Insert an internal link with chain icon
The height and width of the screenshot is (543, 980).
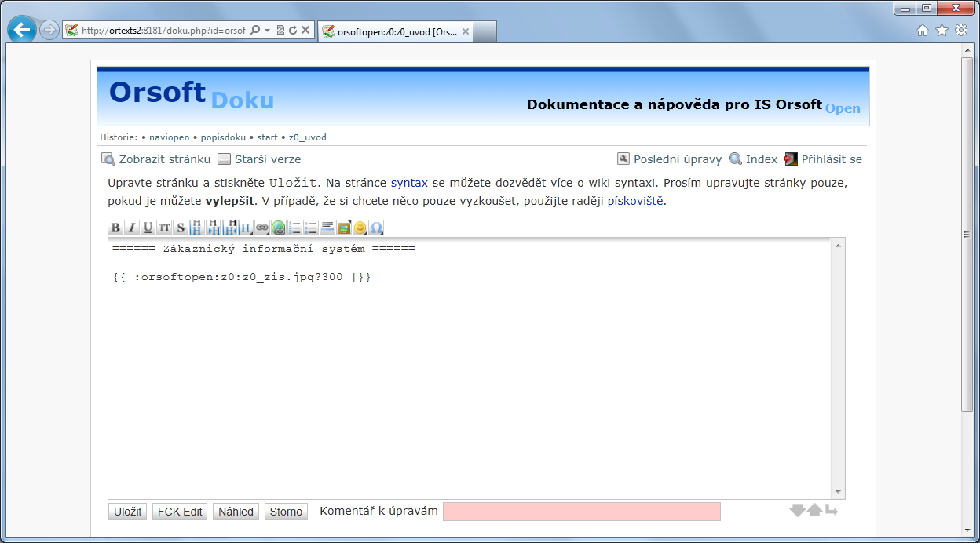click(262, 228)
